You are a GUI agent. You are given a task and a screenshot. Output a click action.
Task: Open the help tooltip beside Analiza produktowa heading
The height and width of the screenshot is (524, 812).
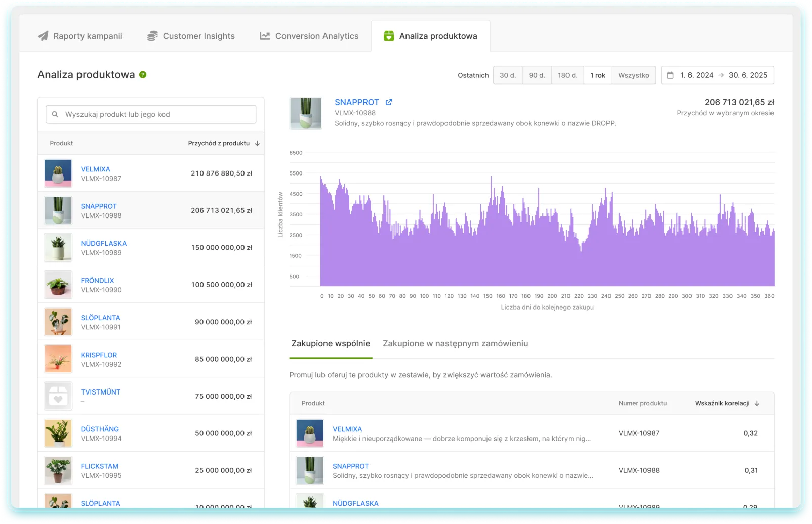click(x=143, y=74)
